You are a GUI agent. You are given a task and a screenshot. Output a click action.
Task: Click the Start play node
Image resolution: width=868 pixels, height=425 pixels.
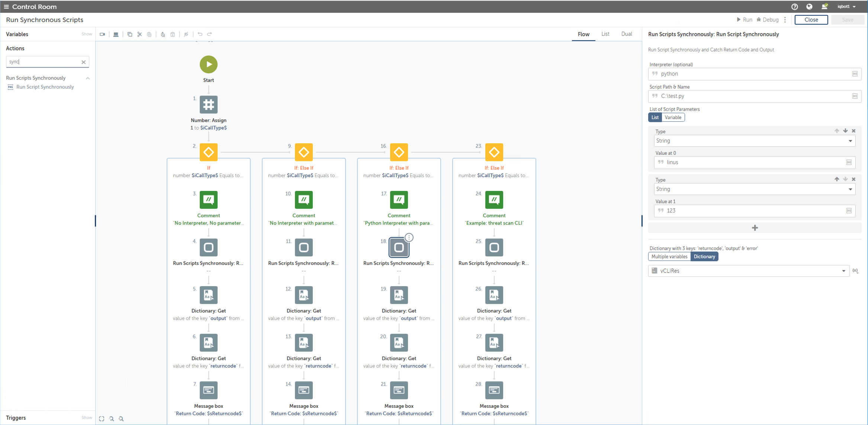tap(209, 64)
